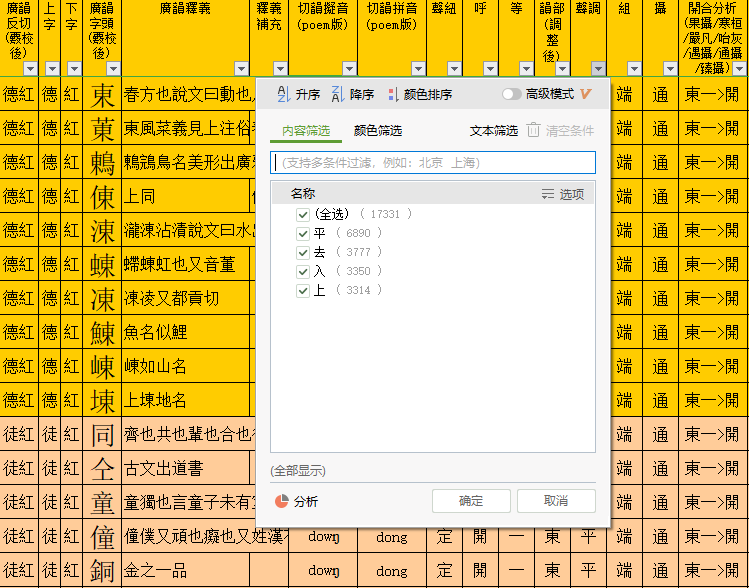Open filter dropdown for 切韻拼音 column
The image size is (749, 588).
418,69
